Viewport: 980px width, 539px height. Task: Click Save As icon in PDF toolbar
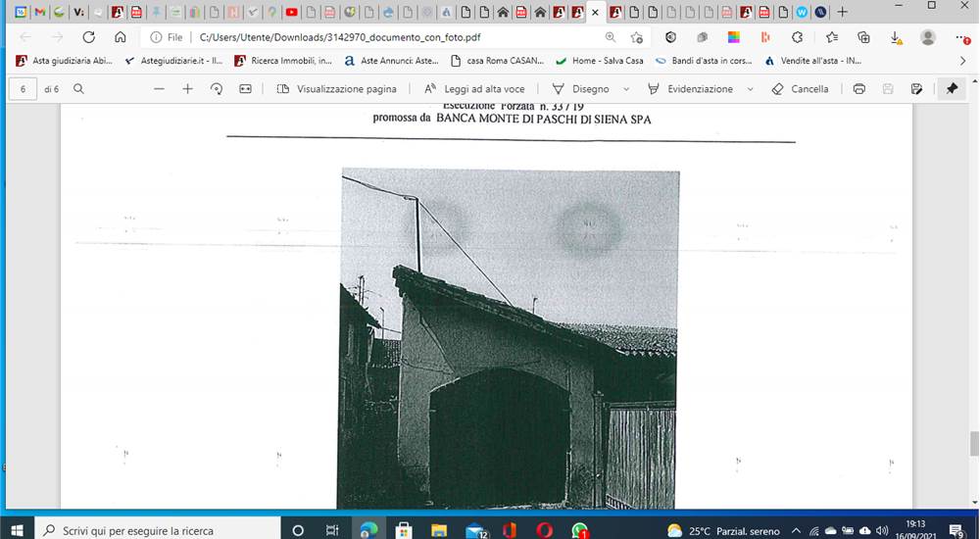[917, 89]
